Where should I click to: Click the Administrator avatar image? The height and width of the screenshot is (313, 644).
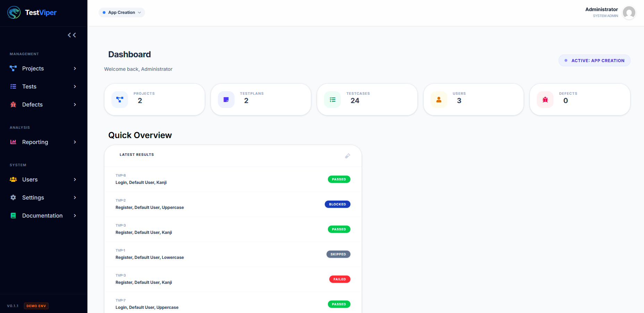(629, 12)
